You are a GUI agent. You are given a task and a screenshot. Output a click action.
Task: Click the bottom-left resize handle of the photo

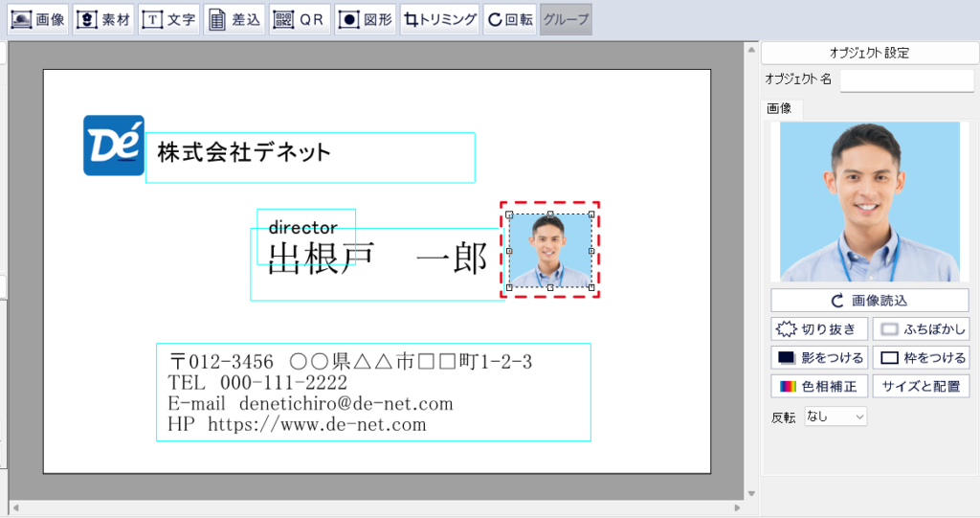[509, 288]
